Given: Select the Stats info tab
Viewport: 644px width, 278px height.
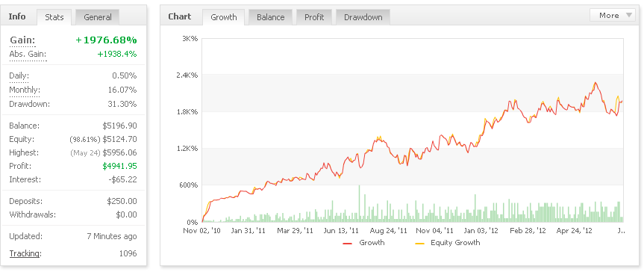Looking at the screenshot, I should pos(54,17).
